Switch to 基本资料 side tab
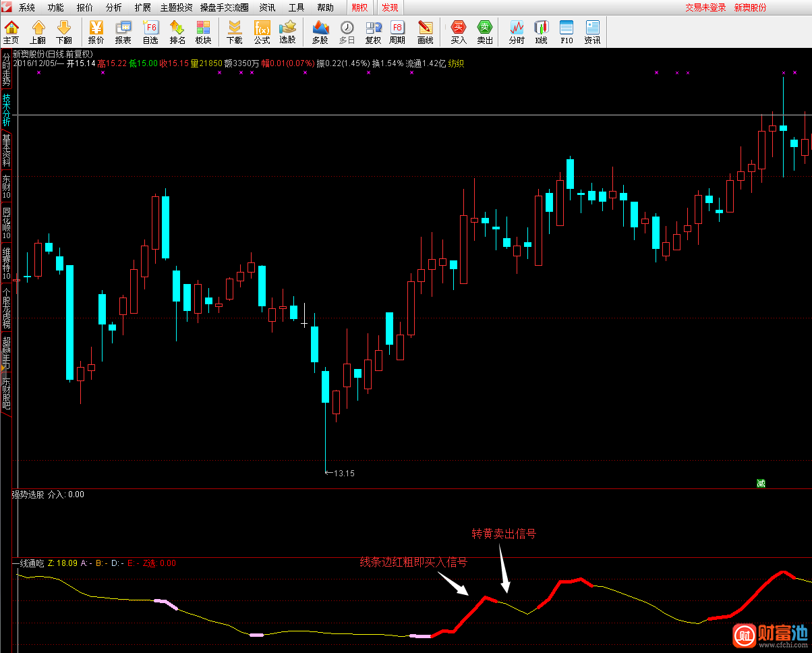This screenshot has width=812, height=653. click(6, 150)
